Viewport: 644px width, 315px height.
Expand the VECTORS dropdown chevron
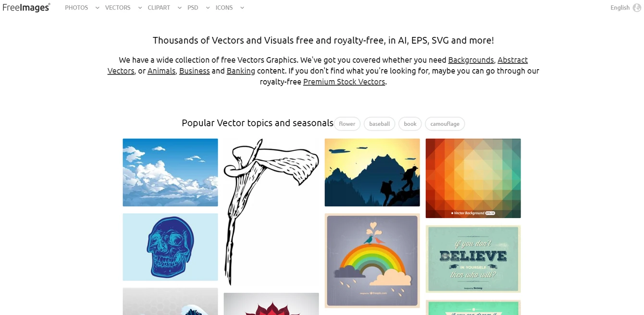click(140, 8)
